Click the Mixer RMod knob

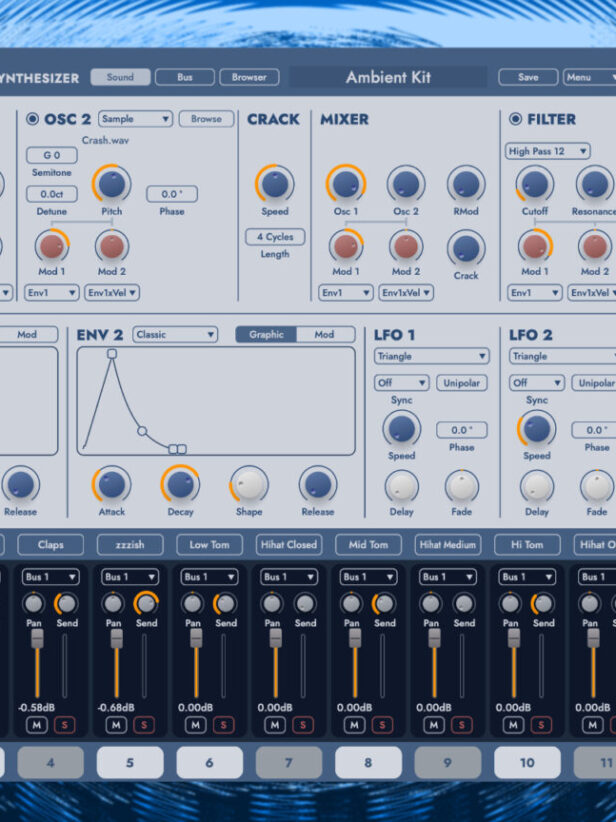(x=466, y=184)
